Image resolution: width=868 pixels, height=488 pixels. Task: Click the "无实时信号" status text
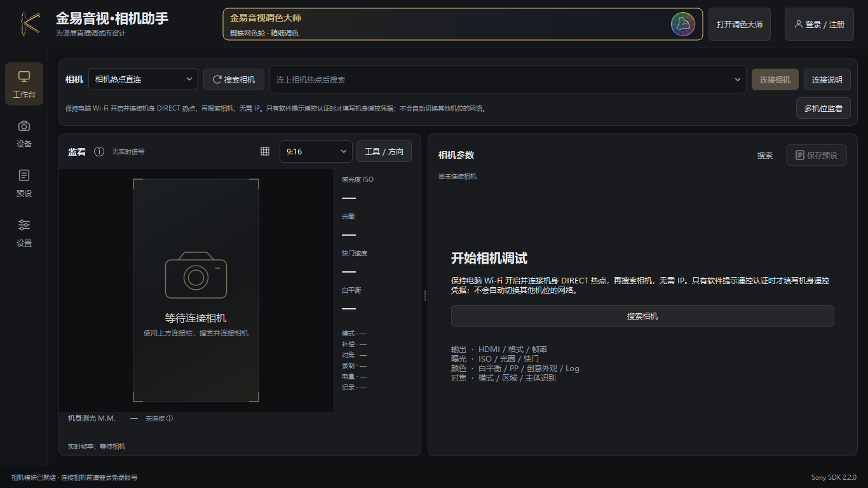click(x=128, y=152)
